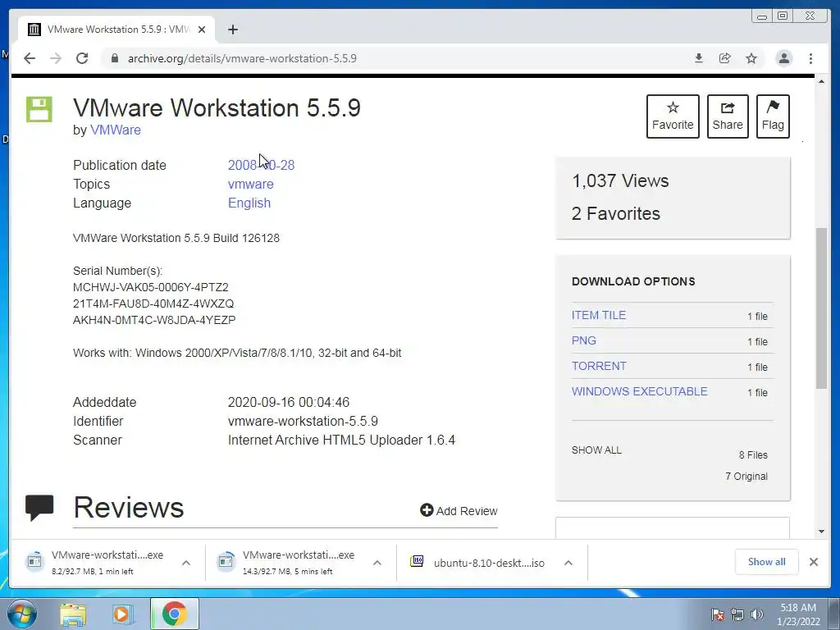840x630 pixels.
Task: Click the Addeddate value 2020-09-16 00:04:46
Action: [288, 402]
